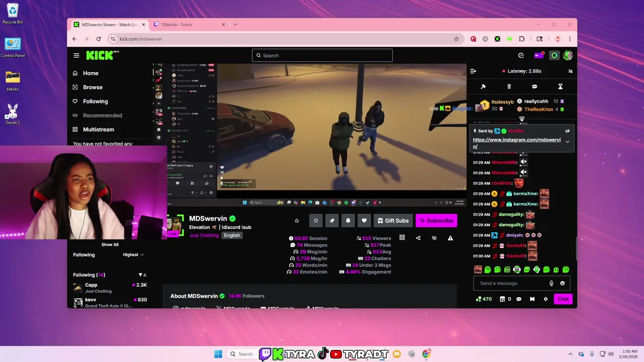Click the purple card icon with notification dot

click(538, 55)
